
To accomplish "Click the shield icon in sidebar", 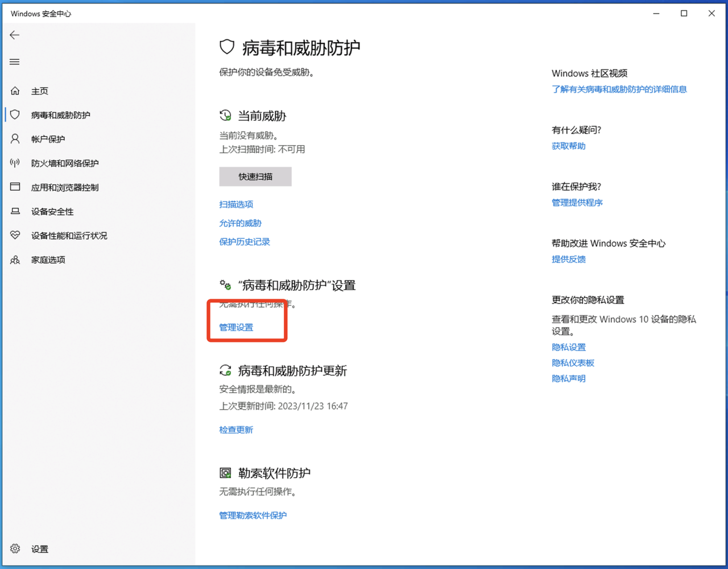I will coord(15,115).
